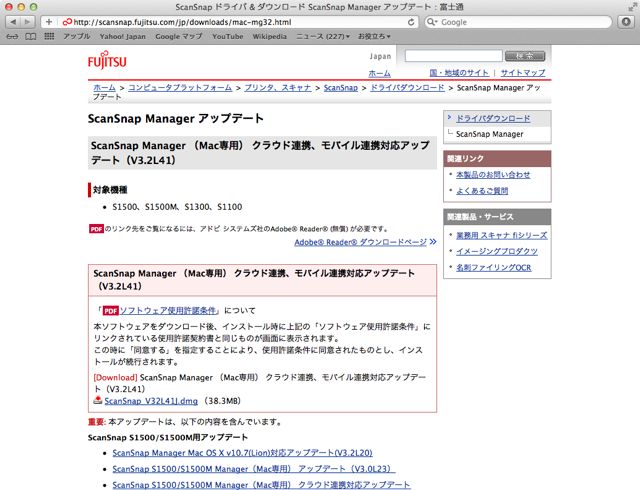Click the Fujitsu site search input box
The image size is (640, 490).
(x=453, y=56)
